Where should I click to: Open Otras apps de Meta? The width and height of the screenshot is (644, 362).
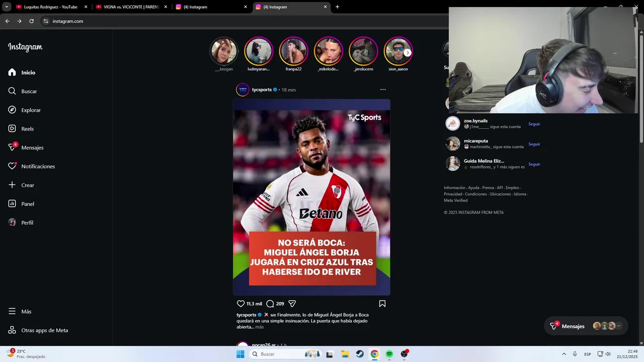pyautogui.click(x=38, y=330)
